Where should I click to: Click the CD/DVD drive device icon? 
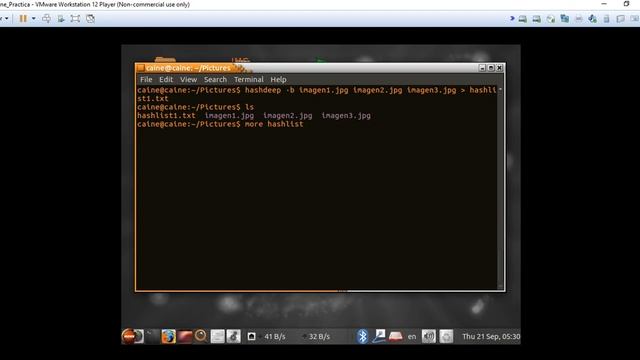pos(551,19)
